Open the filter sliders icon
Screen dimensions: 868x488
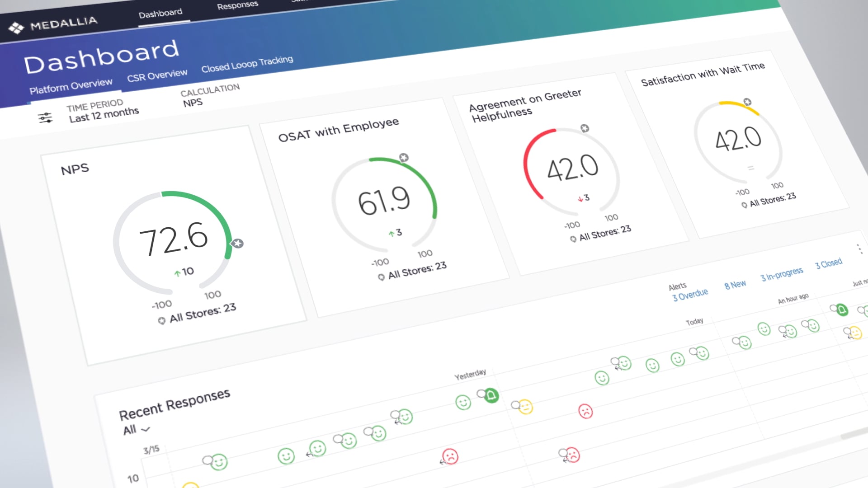coord(45,118)
